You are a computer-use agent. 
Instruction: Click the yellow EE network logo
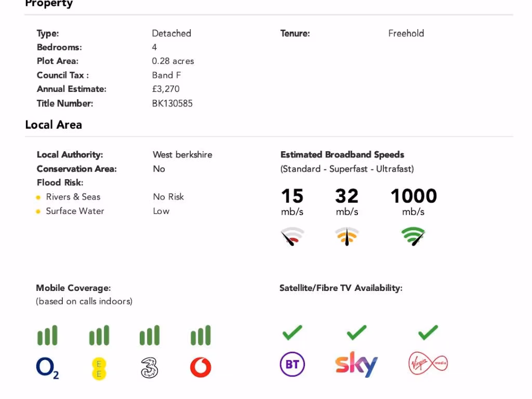pyautogui.click(x=99, y=368)
